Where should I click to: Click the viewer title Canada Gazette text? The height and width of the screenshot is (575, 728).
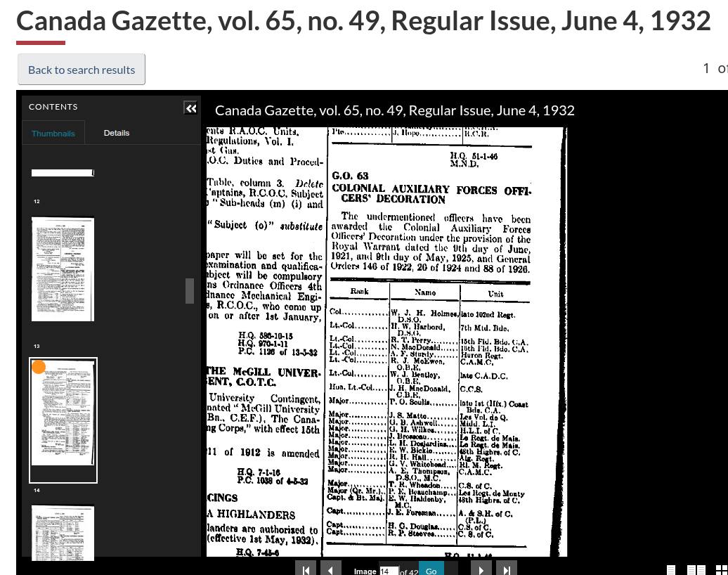click(395, 110)
